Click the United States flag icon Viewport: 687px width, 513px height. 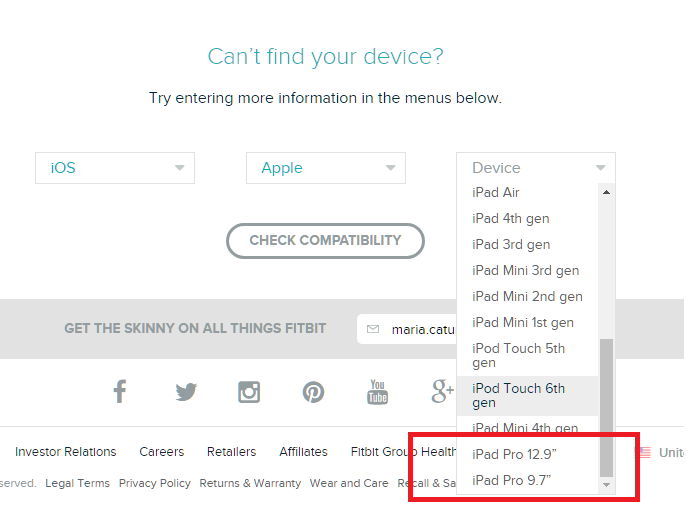pos(643,452)
